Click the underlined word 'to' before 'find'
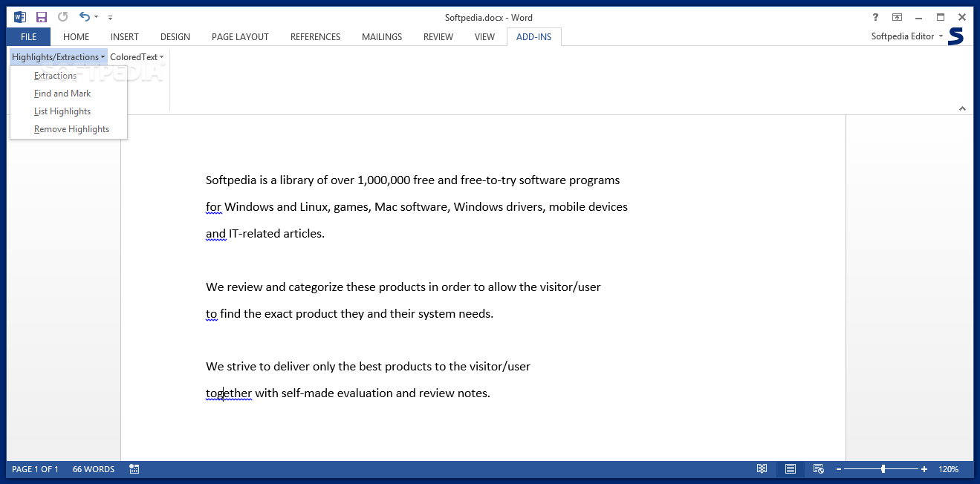Image resolution: width=980 pixels, height=484 pixels. [x=211, y=314]
